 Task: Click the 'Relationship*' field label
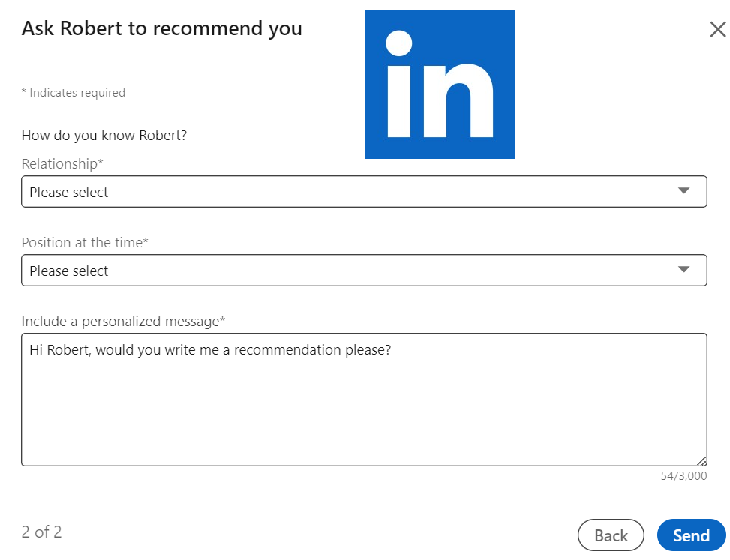point(62,163)
